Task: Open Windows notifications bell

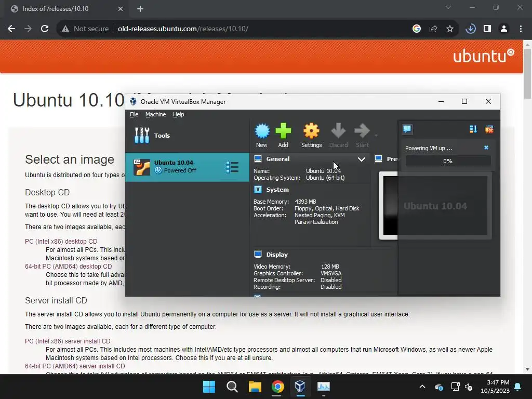Action: coord(518,387)
